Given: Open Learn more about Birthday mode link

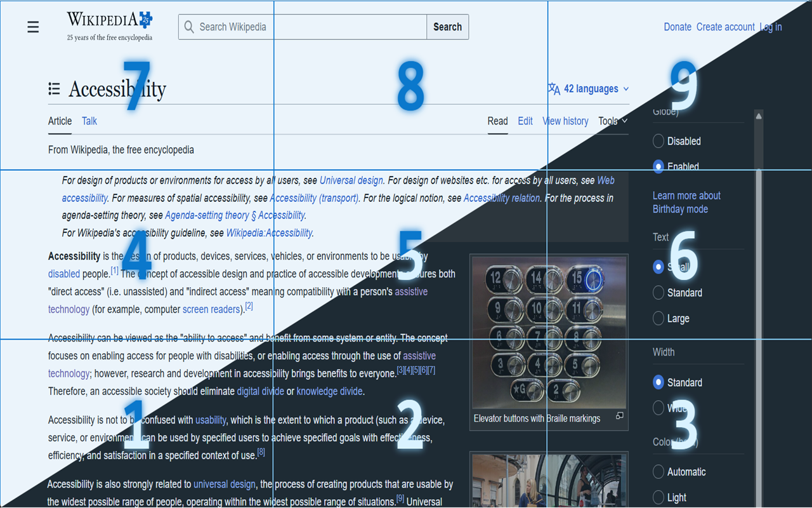Looking at the screenshot, I should coord(686,202).
